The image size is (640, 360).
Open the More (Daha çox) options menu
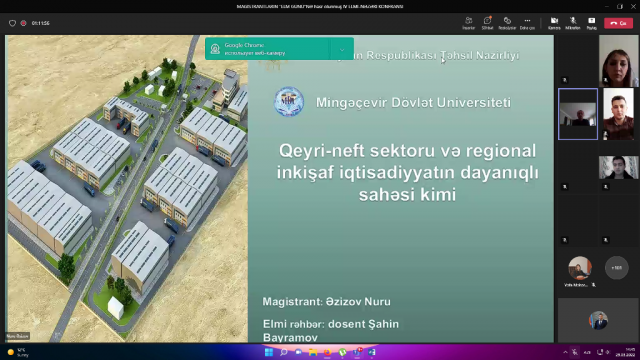(527, 23)
